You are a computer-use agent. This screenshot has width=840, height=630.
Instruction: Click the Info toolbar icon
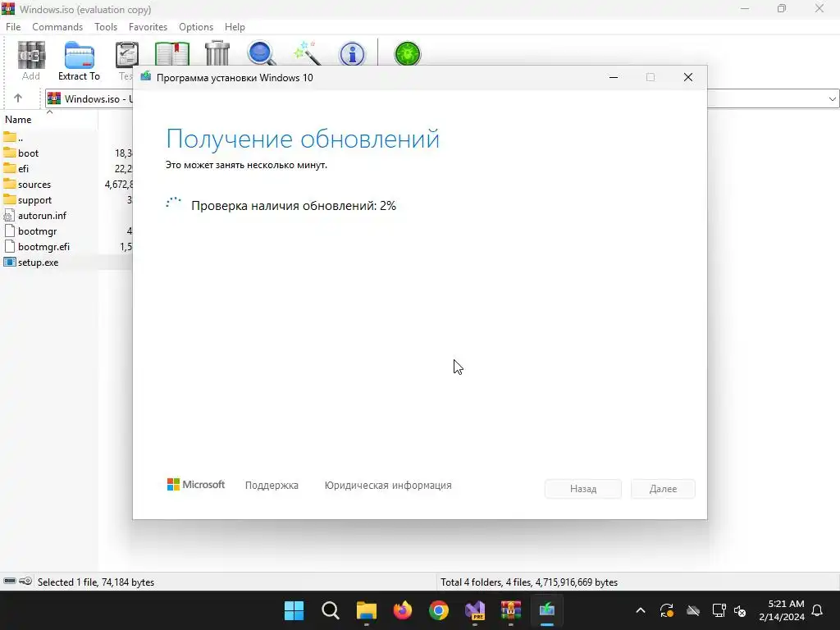pos(352,53)
